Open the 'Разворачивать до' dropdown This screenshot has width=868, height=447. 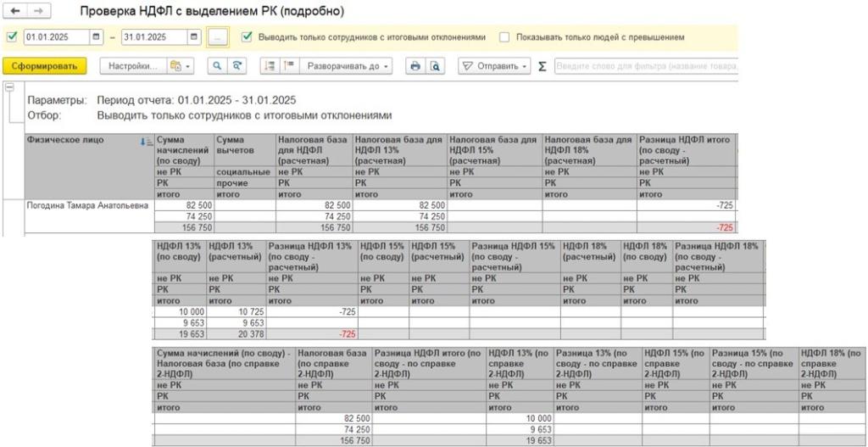(x=348, y=65)
